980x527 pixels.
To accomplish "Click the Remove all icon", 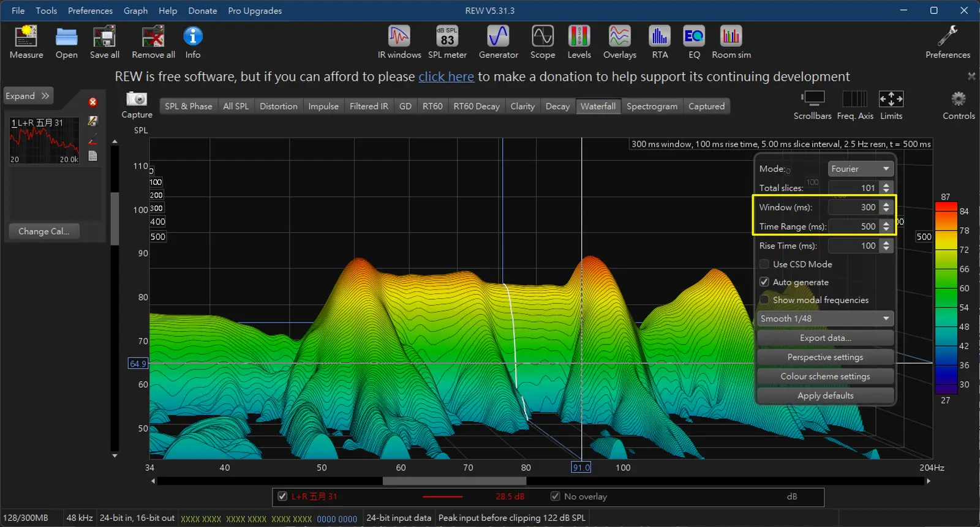I will click(x=153, y=37).
